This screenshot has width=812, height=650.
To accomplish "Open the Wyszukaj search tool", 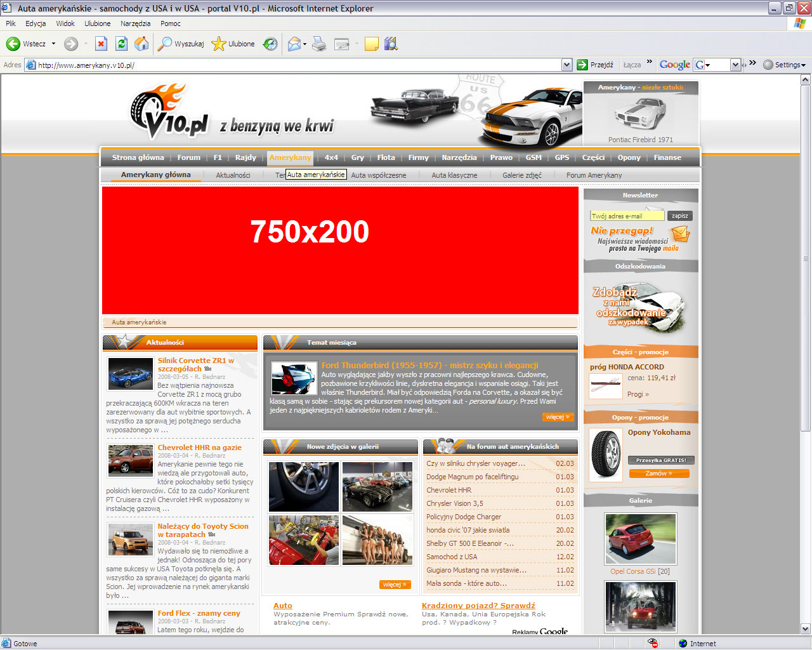I will 181,44.
